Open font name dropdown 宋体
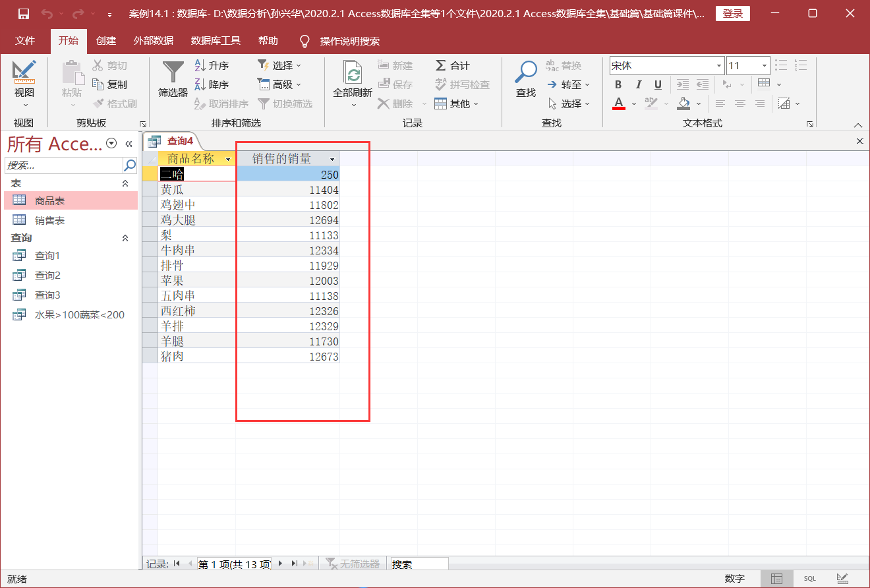This screenshot has width=870, height=588. click(719, 66)
